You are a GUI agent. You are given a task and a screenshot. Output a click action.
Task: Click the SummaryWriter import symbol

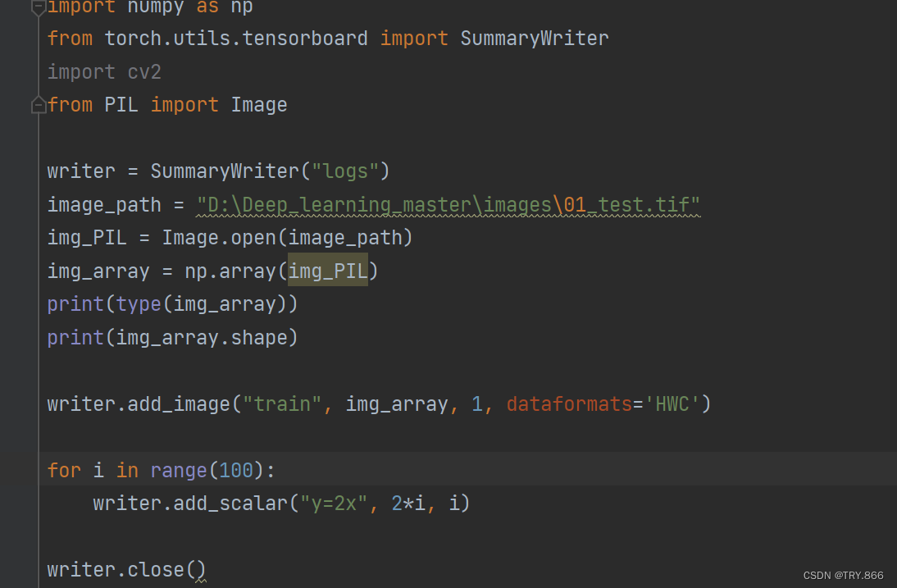(534, 38)
